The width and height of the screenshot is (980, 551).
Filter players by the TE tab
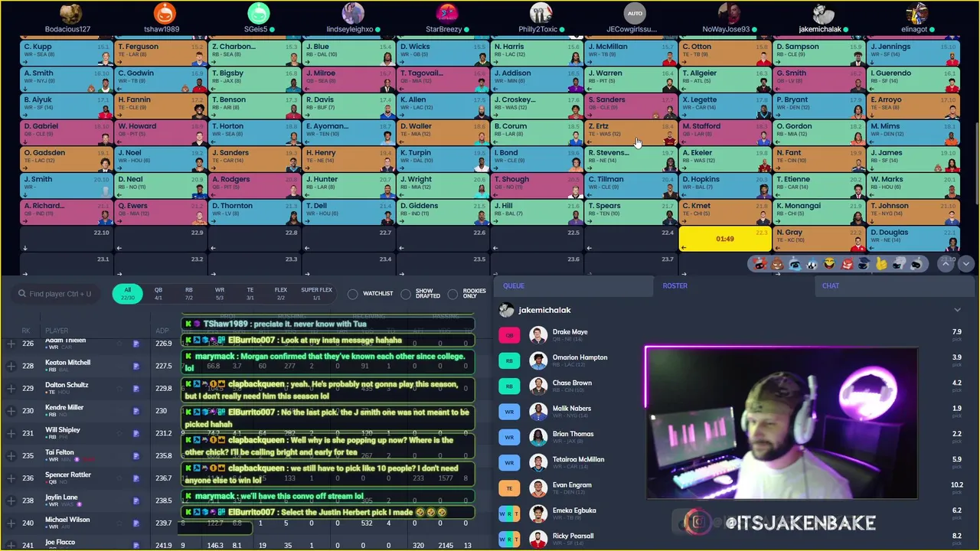tap(250, 294)
